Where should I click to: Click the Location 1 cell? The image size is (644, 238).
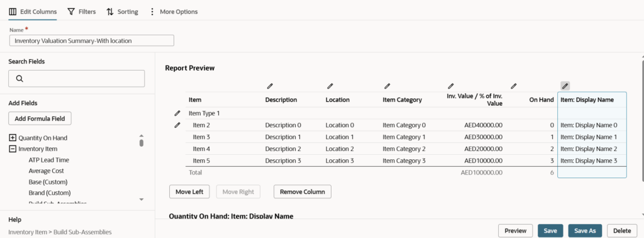pos(340,137)
